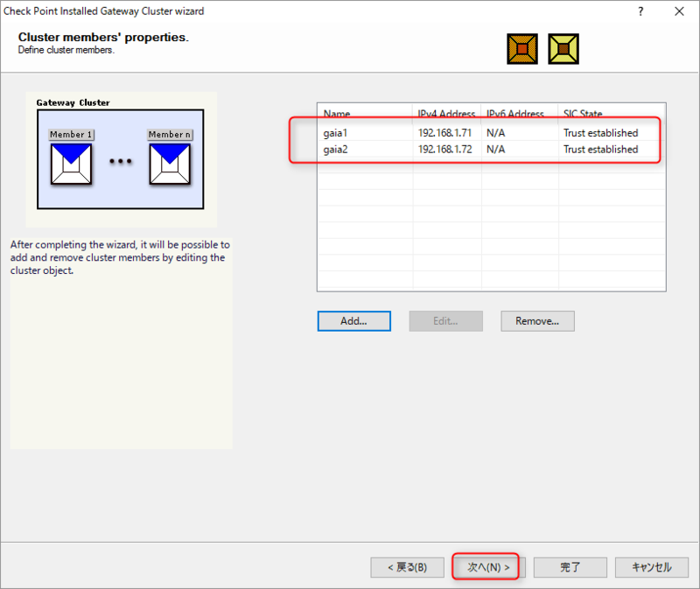Sort by the IPv4 Address column header
700x589 pixels.
[x=446, y=114]
